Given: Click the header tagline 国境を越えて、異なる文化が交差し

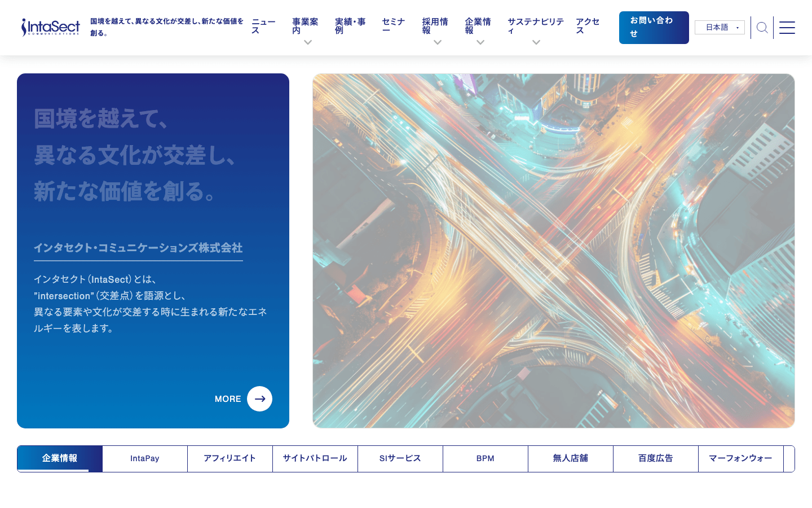Looking at the screenshot, I should click(167, 27).
